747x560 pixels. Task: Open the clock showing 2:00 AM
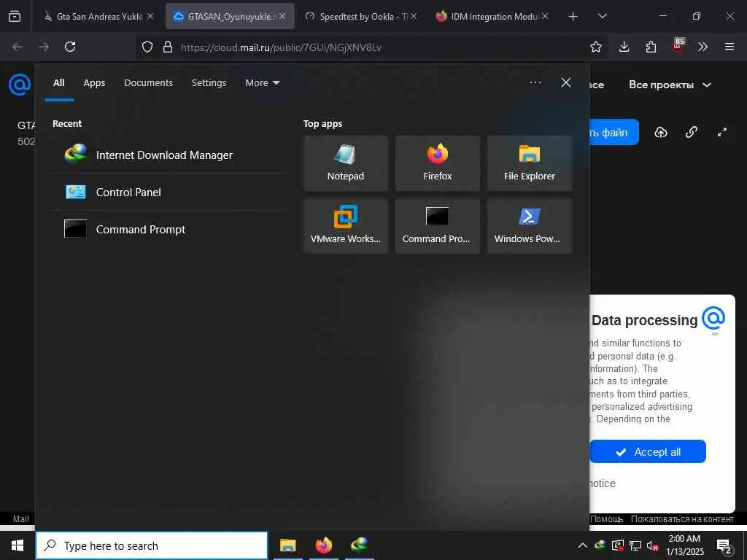684,545
